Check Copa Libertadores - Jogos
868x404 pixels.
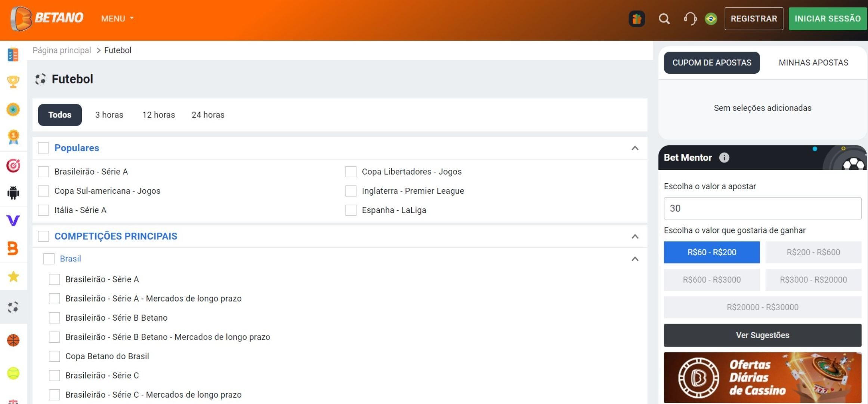(351, 172)
